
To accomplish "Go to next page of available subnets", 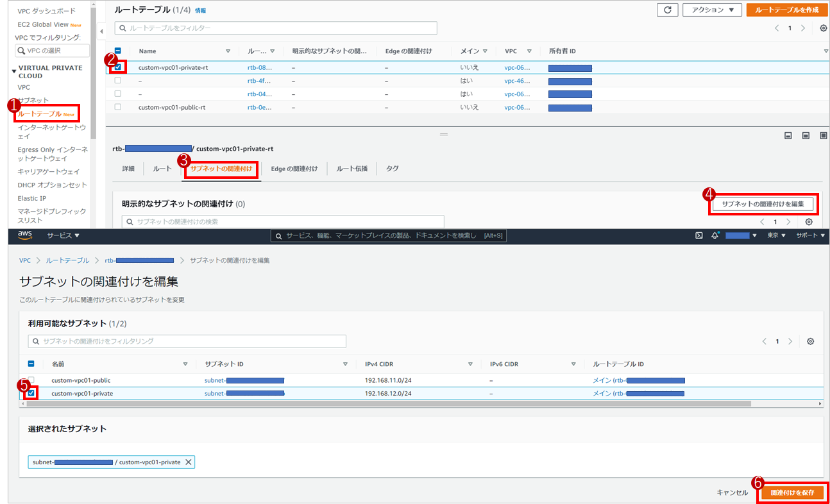I will point(790,341).
